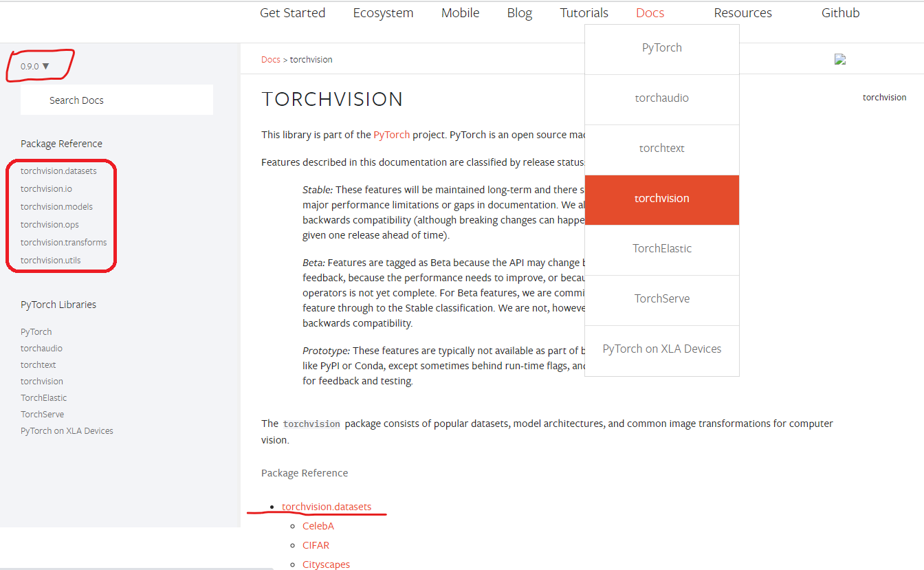Toggle the Docs navigation dropdown
This screenshot has width=924, height=570.
coord(650,13)
